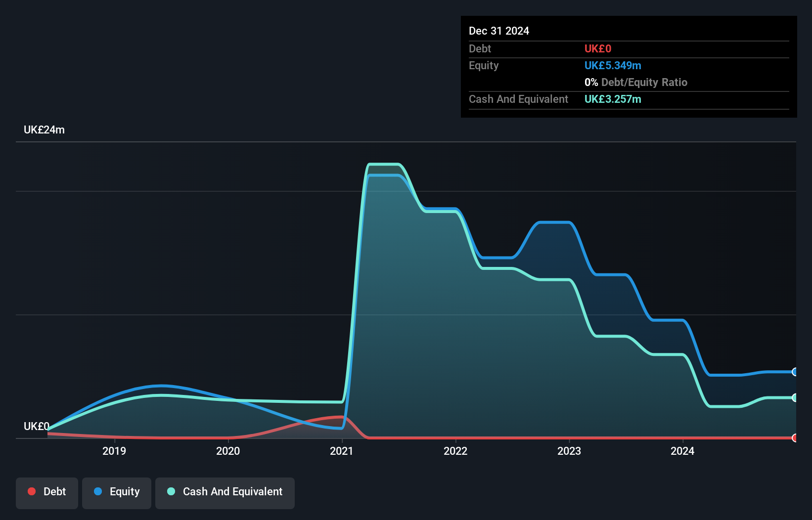Image resolution: width=812 pixels, height=520 pixels.
Task: Click the teal Cash endpoint marker
Action: point(795,397)
